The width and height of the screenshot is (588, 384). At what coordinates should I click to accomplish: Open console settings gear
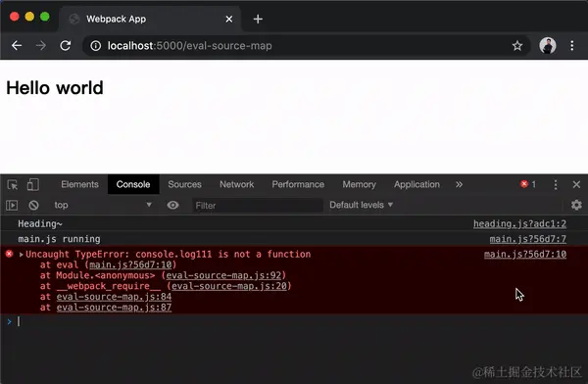(576, 205)
